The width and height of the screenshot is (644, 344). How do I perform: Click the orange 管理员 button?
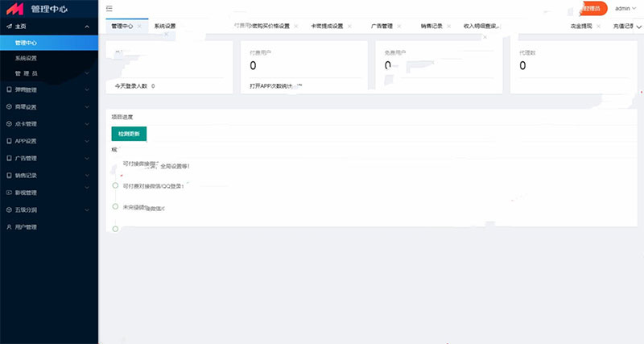[x=592, y=8]
